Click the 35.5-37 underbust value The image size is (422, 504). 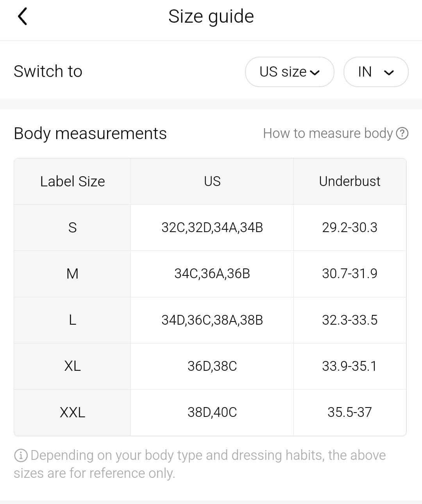(x=350, y=412)
